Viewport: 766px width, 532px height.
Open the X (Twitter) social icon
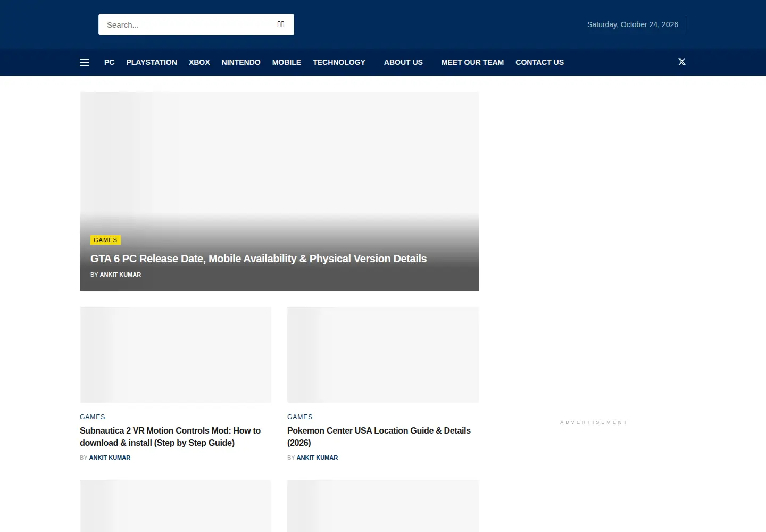[x=682, y=62]
